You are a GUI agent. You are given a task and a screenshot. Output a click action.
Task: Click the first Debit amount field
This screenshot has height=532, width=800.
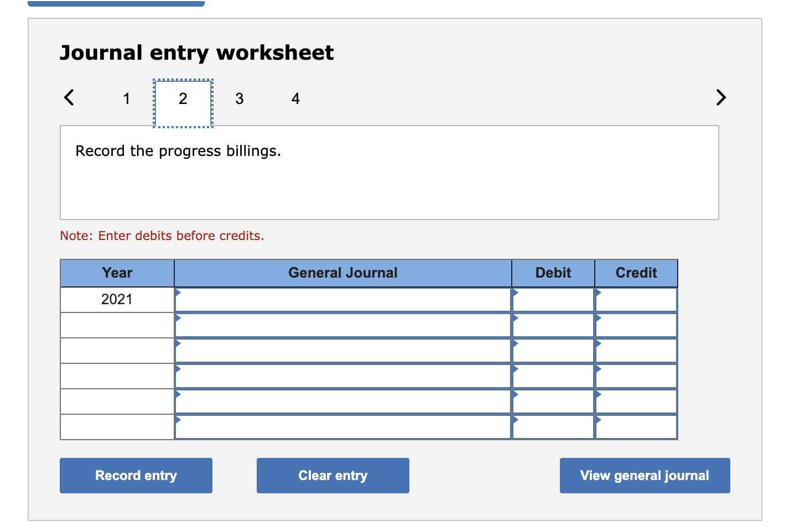[x=553, y=299]
